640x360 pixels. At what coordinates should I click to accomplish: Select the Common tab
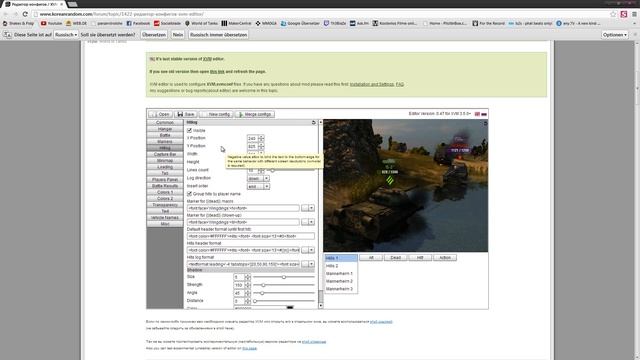(165, 122)
